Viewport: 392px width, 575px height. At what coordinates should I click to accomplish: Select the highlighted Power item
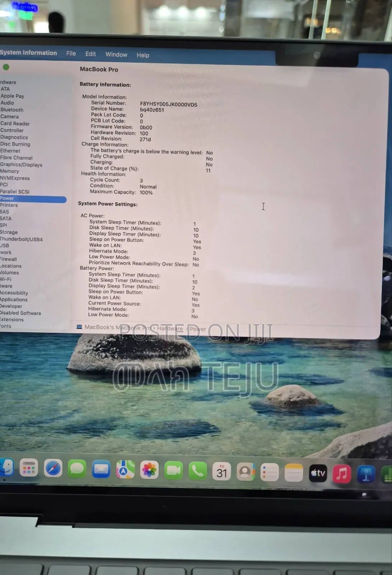tap(33, 198)
